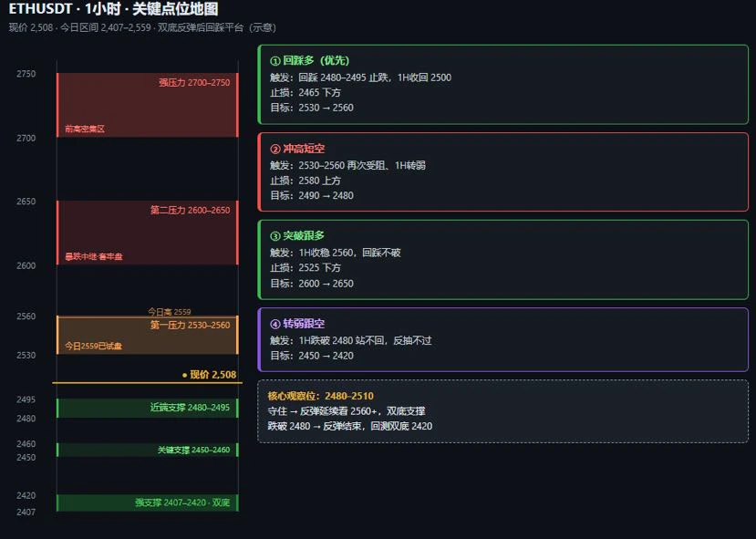Screen dimensions: 756x539
Task: Click the "目标：2530 → 2560" line
Action: point(312,108)
